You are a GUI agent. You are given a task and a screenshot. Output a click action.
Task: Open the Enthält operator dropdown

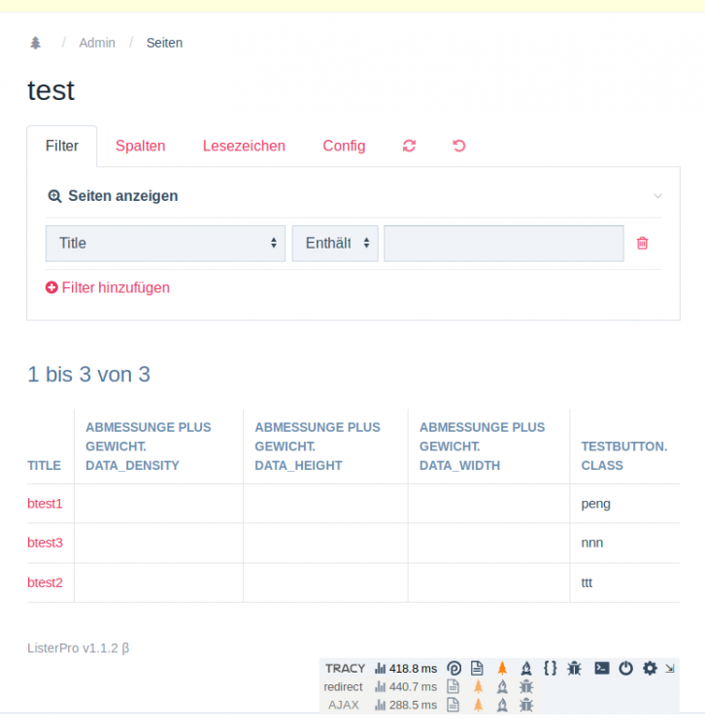pos(335,244)
